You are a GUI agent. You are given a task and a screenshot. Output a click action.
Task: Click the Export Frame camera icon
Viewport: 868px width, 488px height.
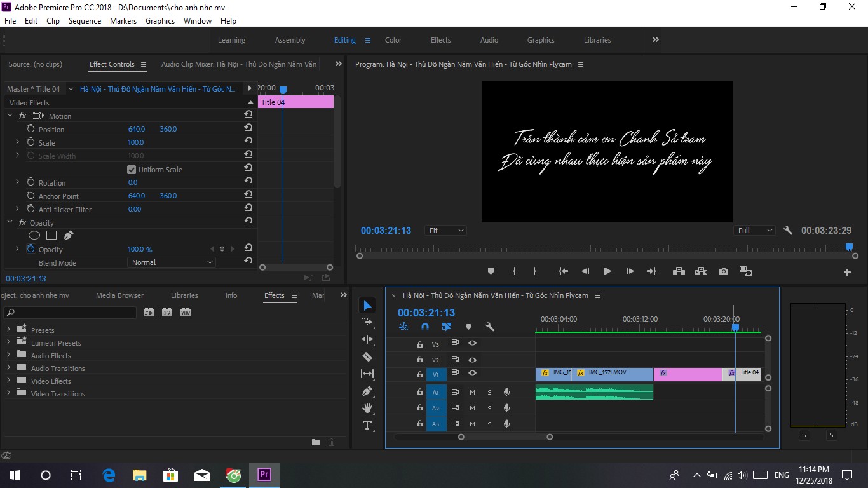[724, 271]
